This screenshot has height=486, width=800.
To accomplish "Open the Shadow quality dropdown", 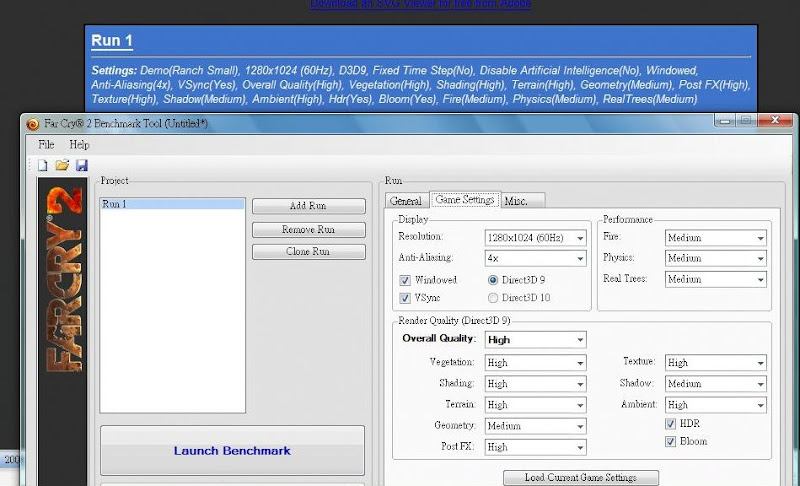I will click(715, 383).
